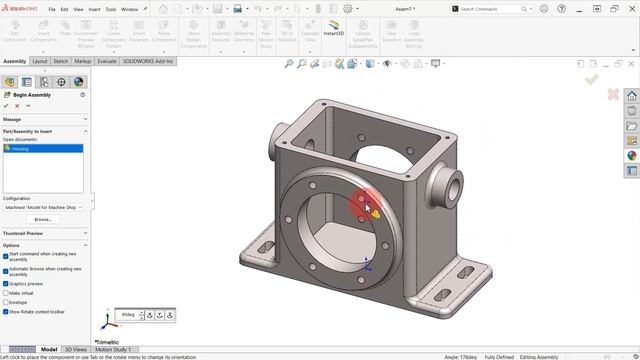Click faded confirmation-corner cancel X
This screenshot has height=360, width=640.
coord(613,94)
